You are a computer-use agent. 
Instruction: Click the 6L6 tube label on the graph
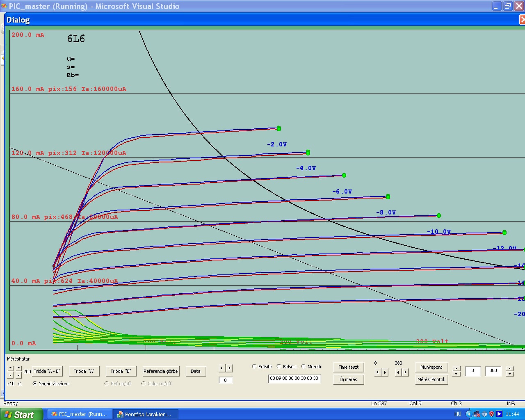[x=76, y=39]
